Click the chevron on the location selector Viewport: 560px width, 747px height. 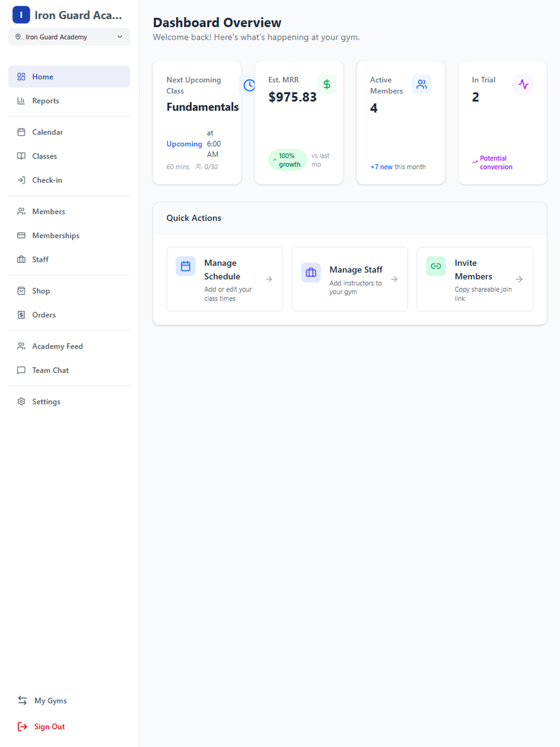click(119, 37)
